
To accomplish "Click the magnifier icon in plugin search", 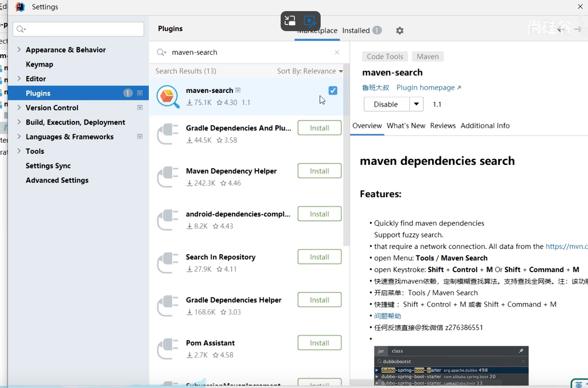I will (161, 52).
